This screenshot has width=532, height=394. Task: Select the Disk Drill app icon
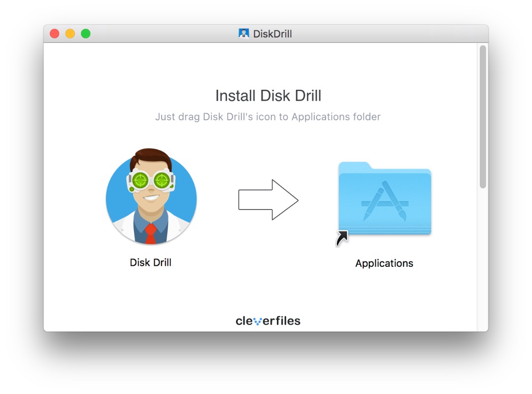click(x=151, y=196)
